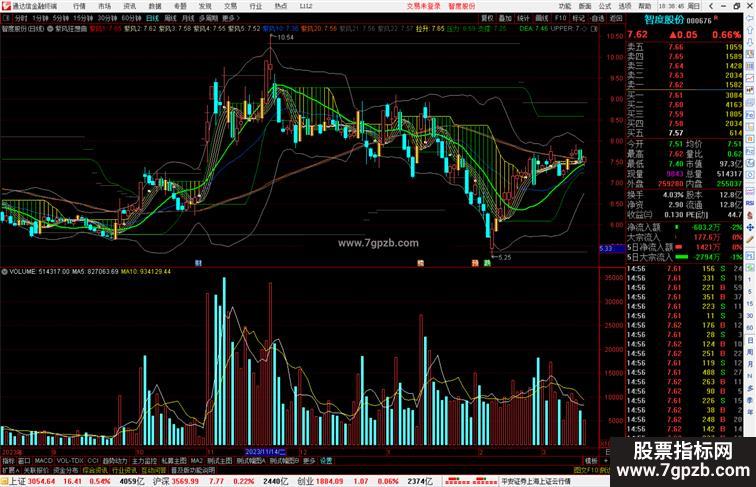Click the 创业 index in status bar
Screen dimensions: 756x487
click(305, 481)
